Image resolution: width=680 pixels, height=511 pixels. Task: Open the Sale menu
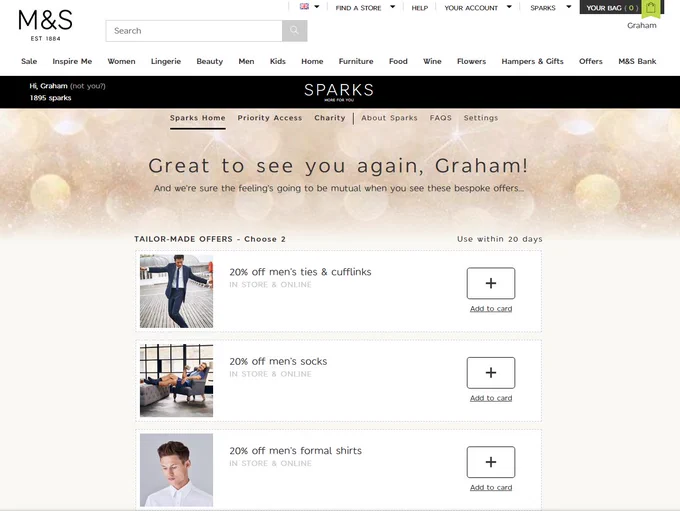[29, 61]
